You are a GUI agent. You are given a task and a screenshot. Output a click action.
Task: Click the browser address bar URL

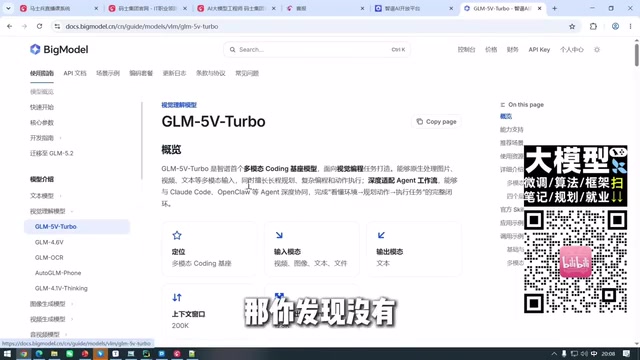[142, 27]
